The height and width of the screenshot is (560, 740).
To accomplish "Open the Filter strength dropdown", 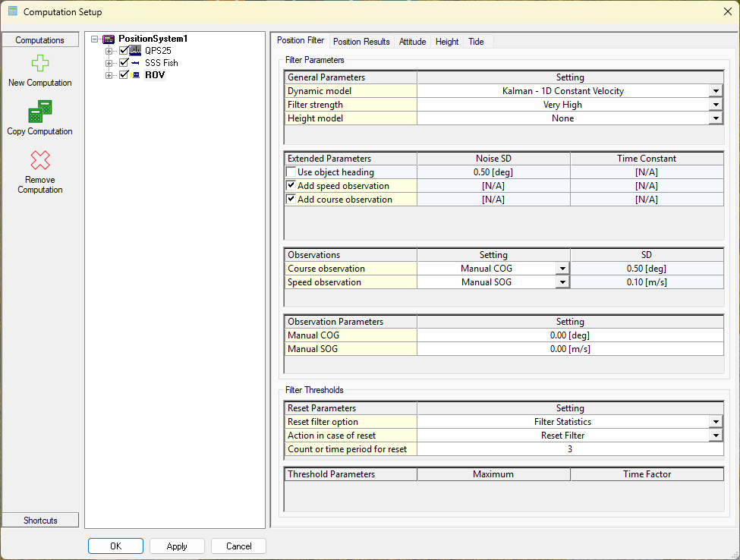I will click(716, 105).
